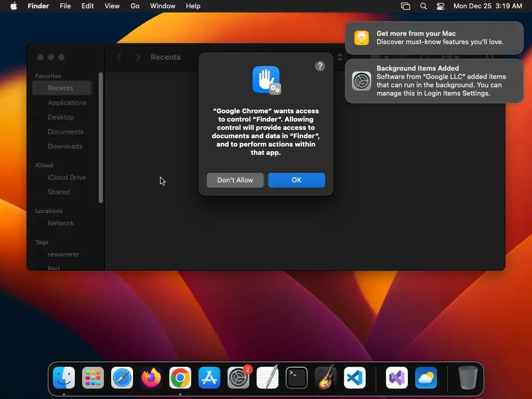The height and width of the screenshot is (399, 532).
Task: Click the Finder back arrow
Action: 119,57
